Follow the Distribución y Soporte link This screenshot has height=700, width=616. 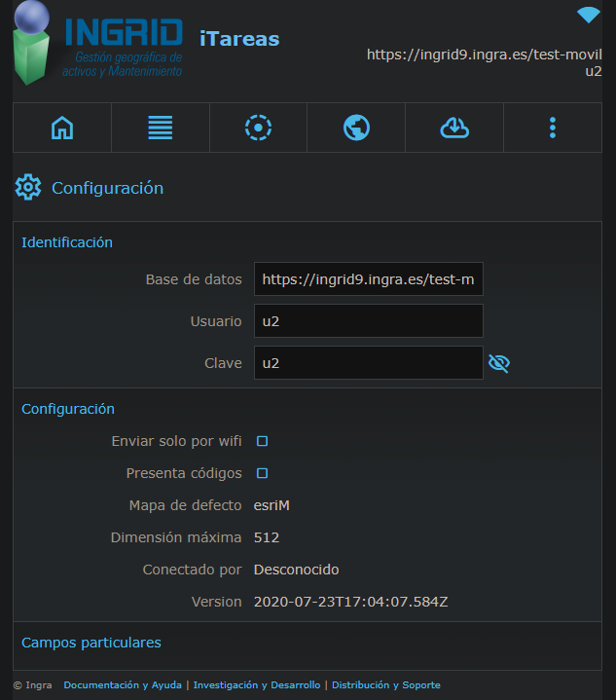385,685
